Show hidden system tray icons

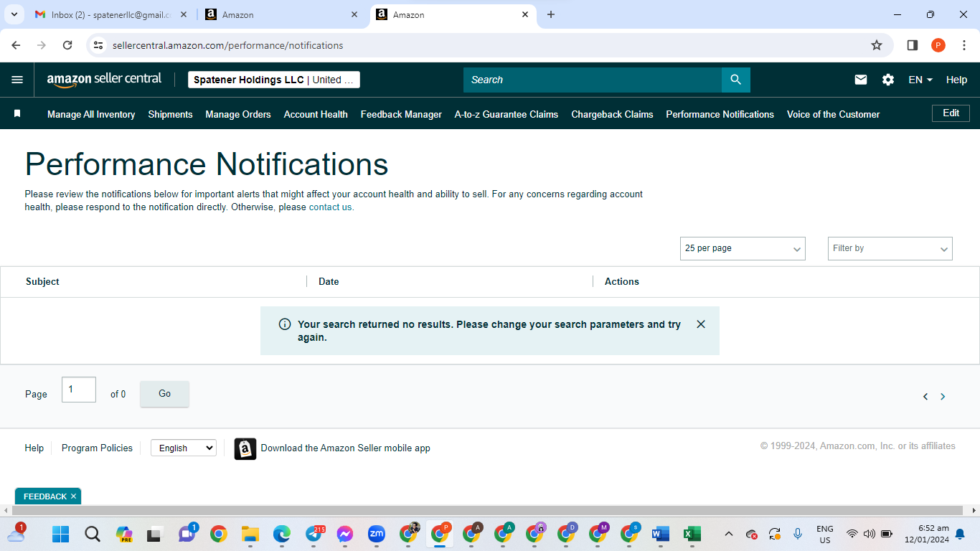729,534
